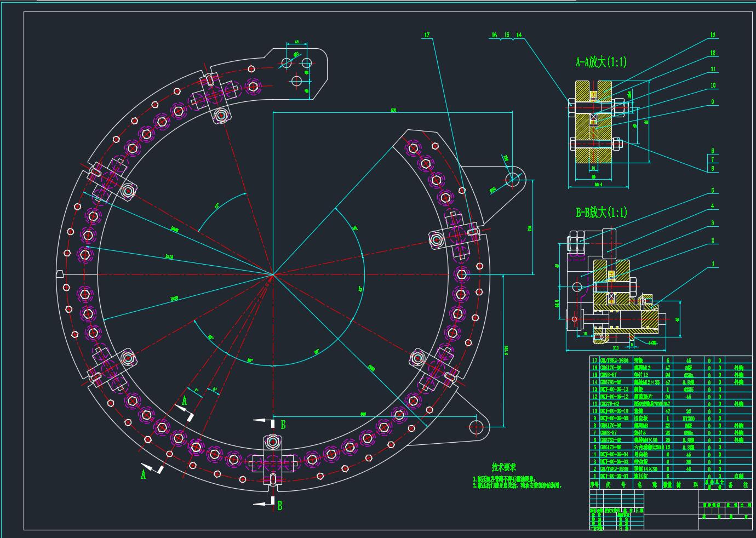The width and height of the screenshot is (756, 538).
Task: Select the hex nut on the top clamp
Action: [x=221, y=116]
